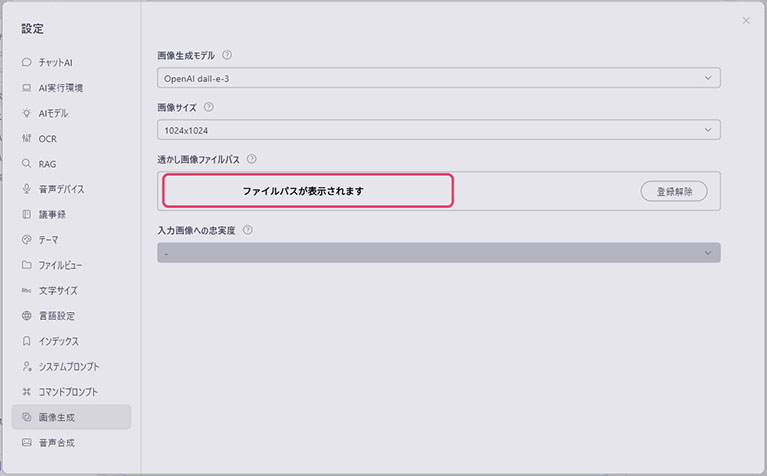Click the コマンドプロンプト command icon
The height and width of the screenshot is (476, 767).
click(x=27, y=391)
